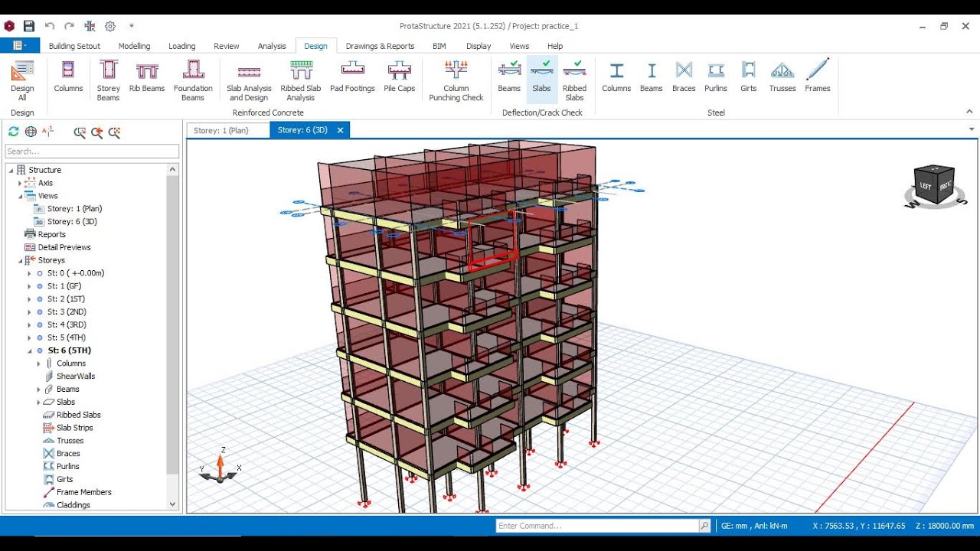Open the Drawings & Reports tab
This screenshot has width=980, height=551.
(380, 46)
